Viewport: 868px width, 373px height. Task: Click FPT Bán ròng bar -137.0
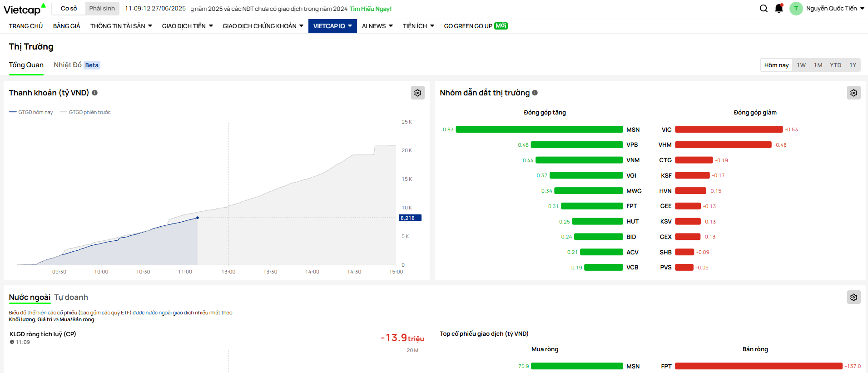pos(759,366)
